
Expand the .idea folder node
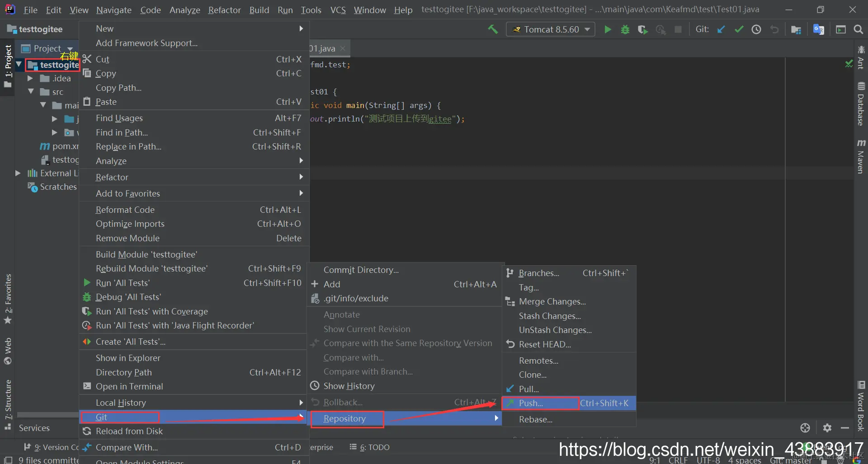[30, 78]
